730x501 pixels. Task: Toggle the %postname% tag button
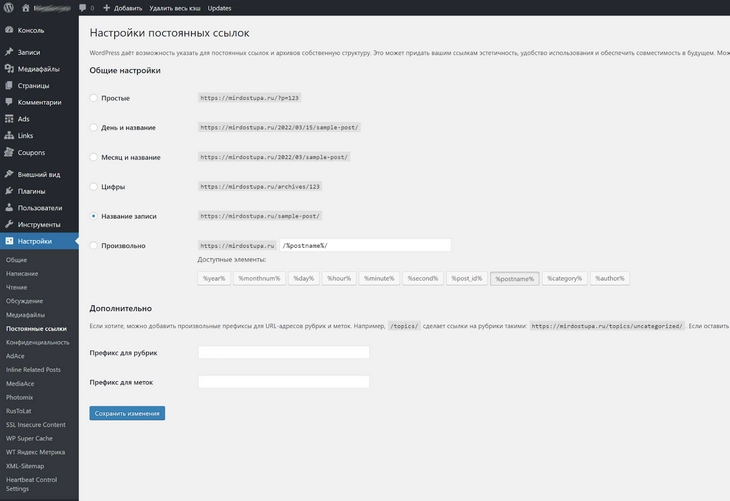coord(514,278)
